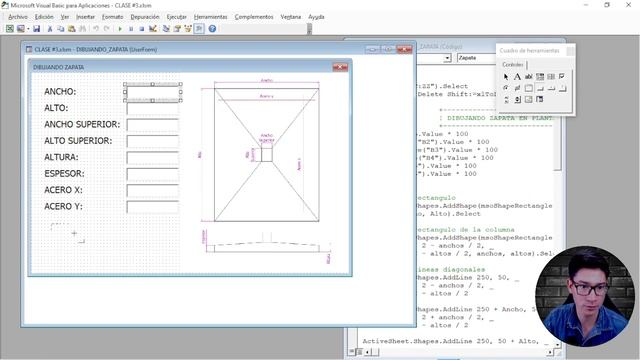Screen dimensions: 640x360
Task: Select the ALTO text box on form
Action: [x=153, y=109]
